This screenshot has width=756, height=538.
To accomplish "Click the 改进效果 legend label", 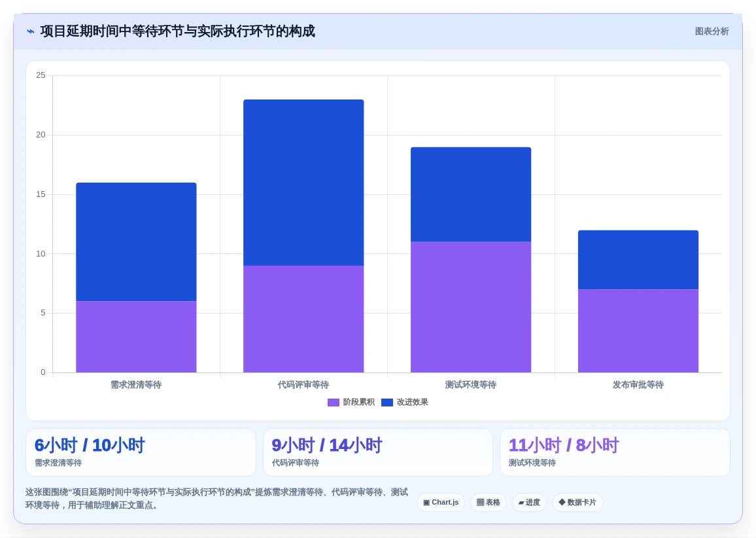I will click(412, 402).
